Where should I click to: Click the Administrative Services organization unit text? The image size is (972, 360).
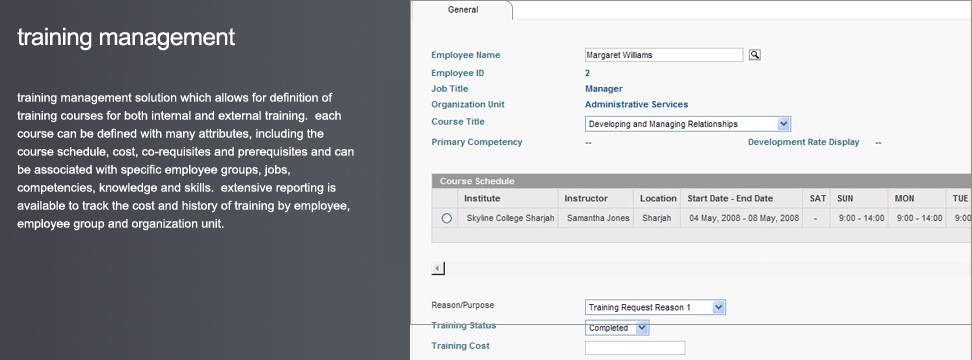tap(637, 104)
